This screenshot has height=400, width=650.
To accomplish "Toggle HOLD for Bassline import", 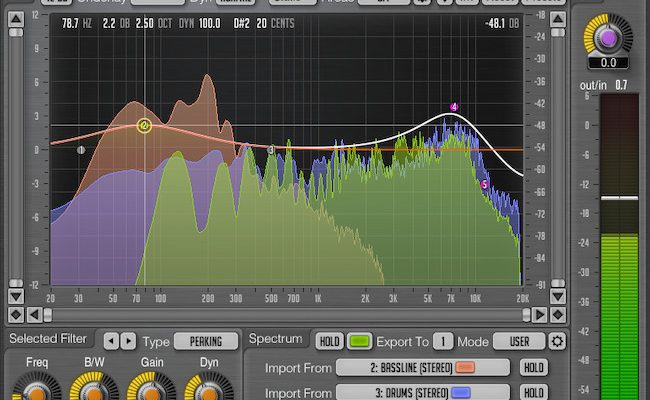I will pyautogui.click(x=534, y=367).
